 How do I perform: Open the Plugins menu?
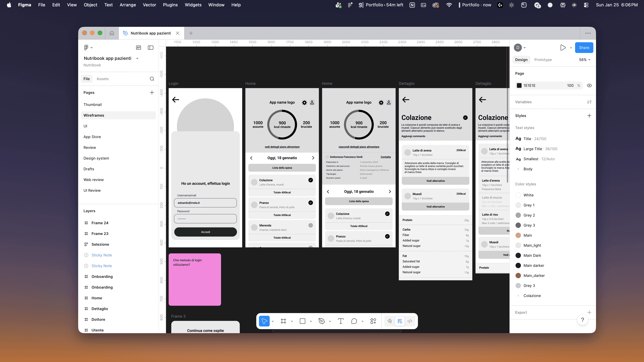click(x=170, y=5)
